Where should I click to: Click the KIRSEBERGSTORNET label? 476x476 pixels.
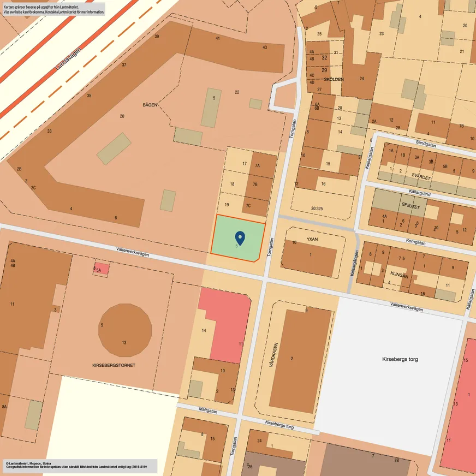(114, 365)
